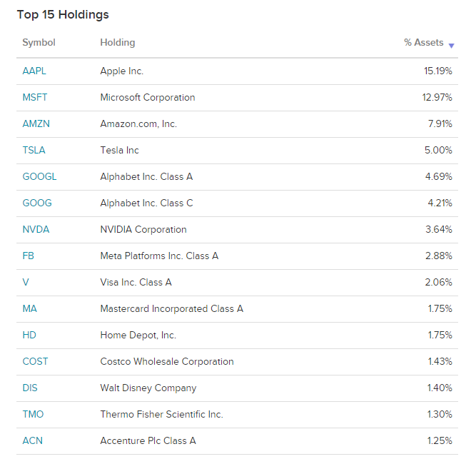Open the NVDA symbol link
Viewport: 476px width, 459px height.
(36, 229)
